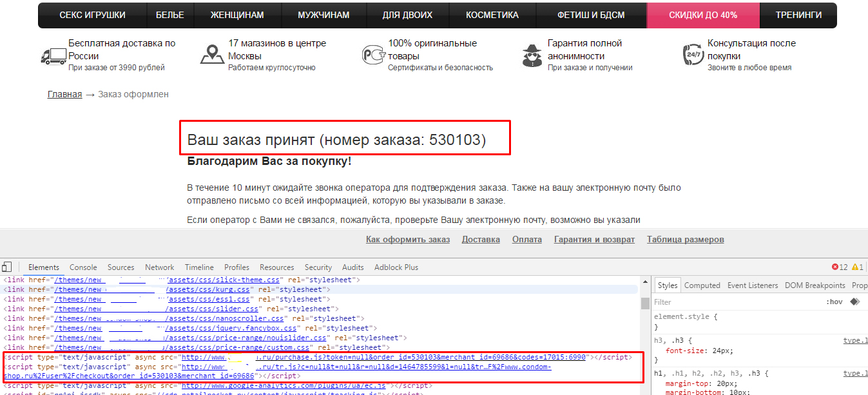
Task: Open the Таблица размеров link
Action: pos(686,240)
